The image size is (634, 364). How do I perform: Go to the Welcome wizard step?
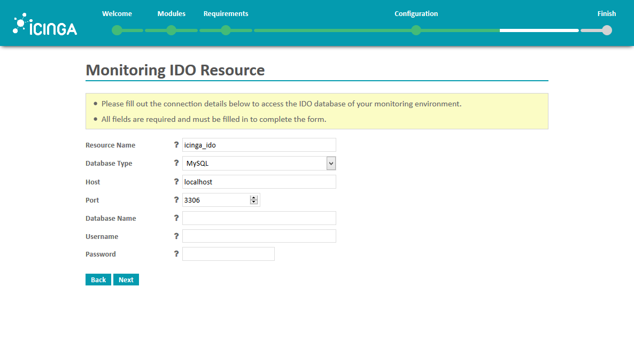[x=117, y=14]
